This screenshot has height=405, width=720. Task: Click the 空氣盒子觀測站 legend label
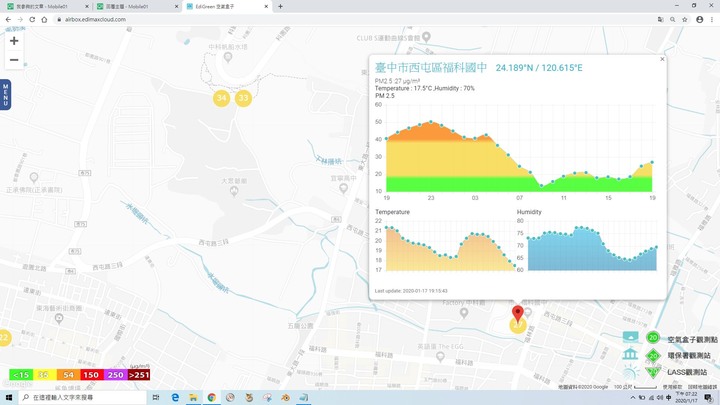point(692,339)
